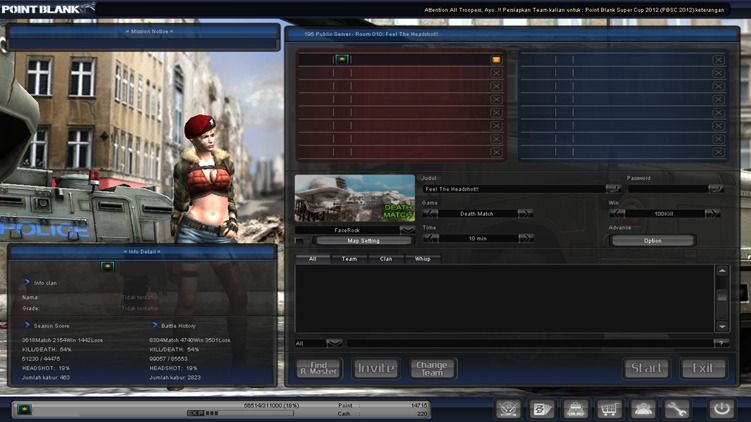
Task: Click the FaceRock map preview thumbnail
Action: [354, 198]
